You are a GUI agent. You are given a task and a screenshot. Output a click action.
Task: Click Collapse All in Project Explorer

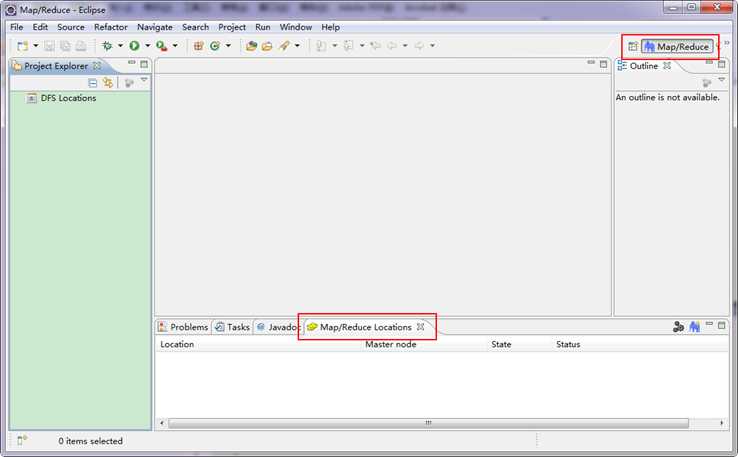[x=93, y=83]
